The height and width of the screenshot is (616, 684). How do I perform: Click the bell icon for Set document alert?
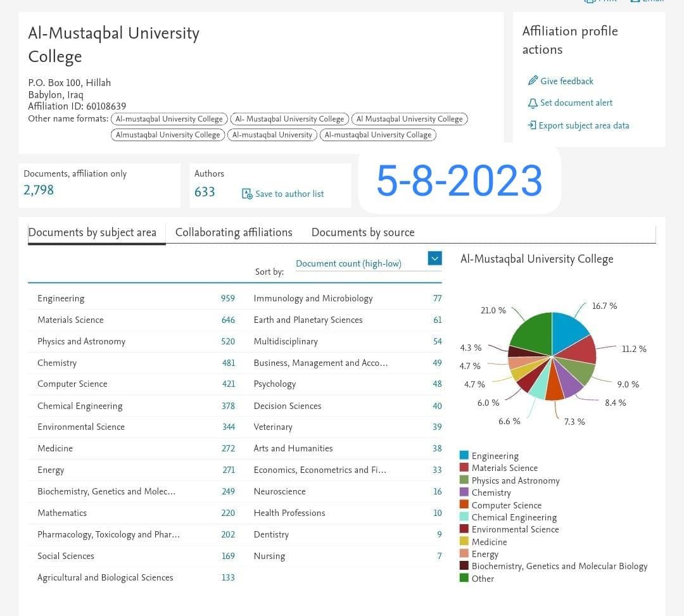point(533,103)
